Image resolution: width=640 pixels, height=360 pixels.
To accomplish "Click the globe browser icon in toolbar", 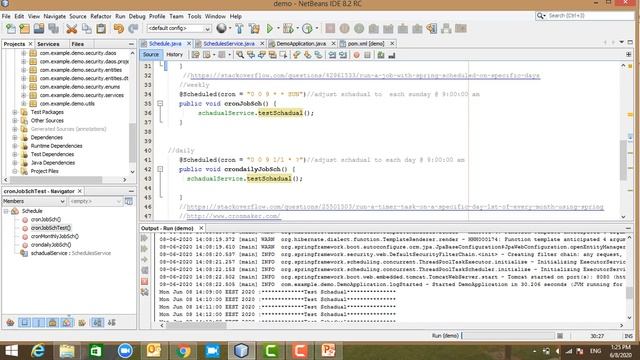I will [x=221, y=28].
